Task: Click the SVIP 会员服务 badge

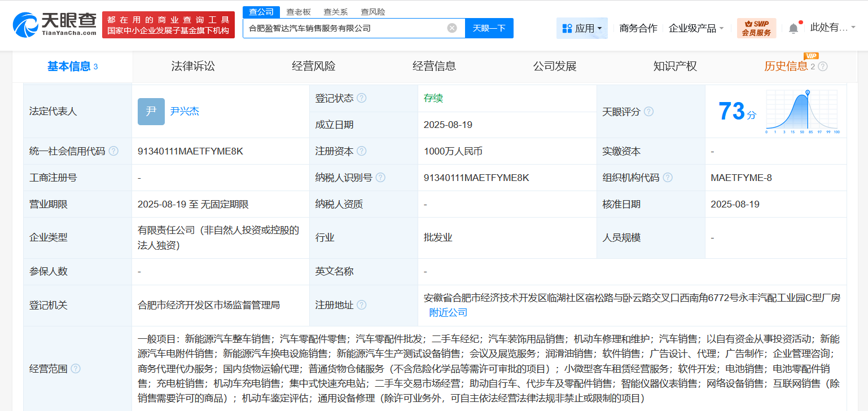Action: coord(756,28)
